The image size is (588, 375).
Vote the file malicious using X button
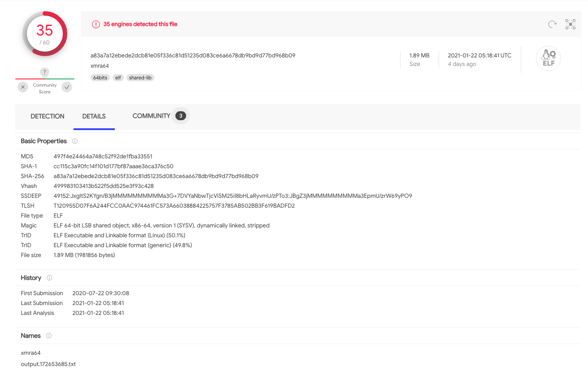pos(22,87)
